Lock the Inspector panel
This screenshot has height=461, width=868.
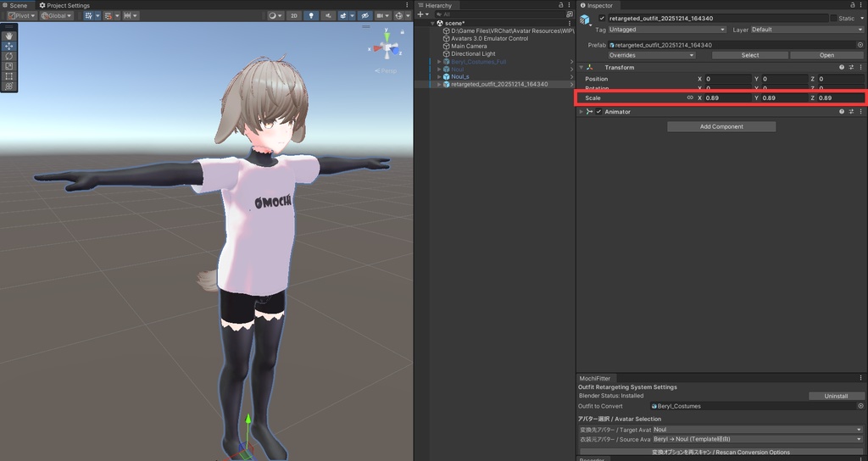[853, 5]
